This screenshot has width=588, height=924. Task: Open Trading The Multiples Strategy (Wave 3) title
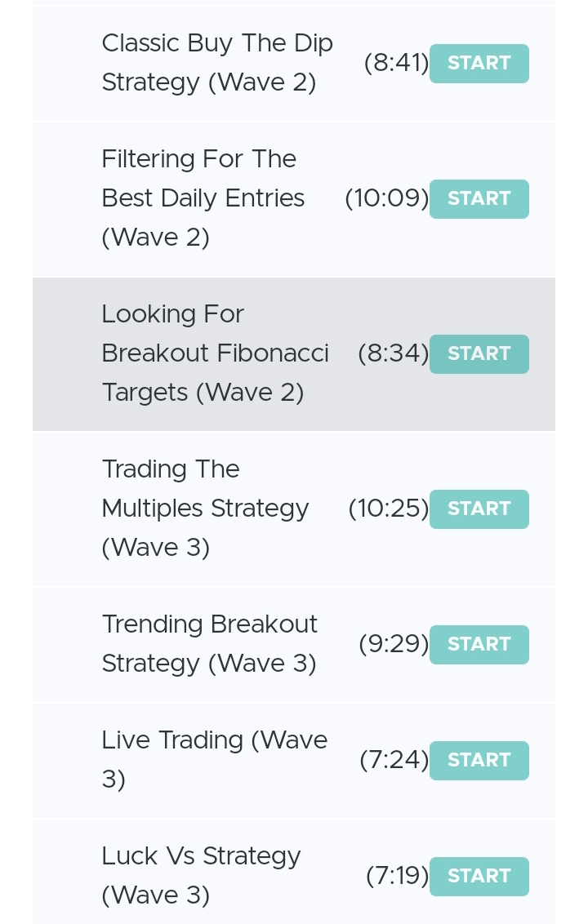tap(205, 508)
